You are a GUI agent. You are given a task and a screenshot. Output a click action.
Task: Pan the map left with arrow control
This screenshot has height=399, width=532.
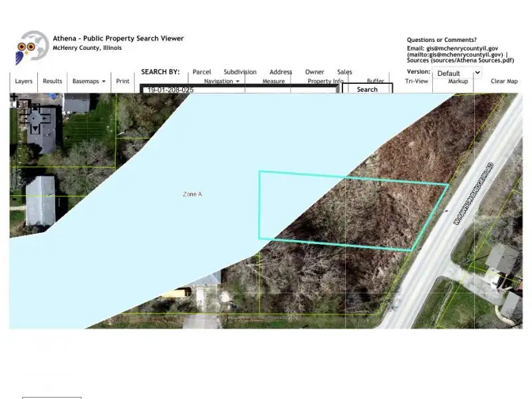23,117
